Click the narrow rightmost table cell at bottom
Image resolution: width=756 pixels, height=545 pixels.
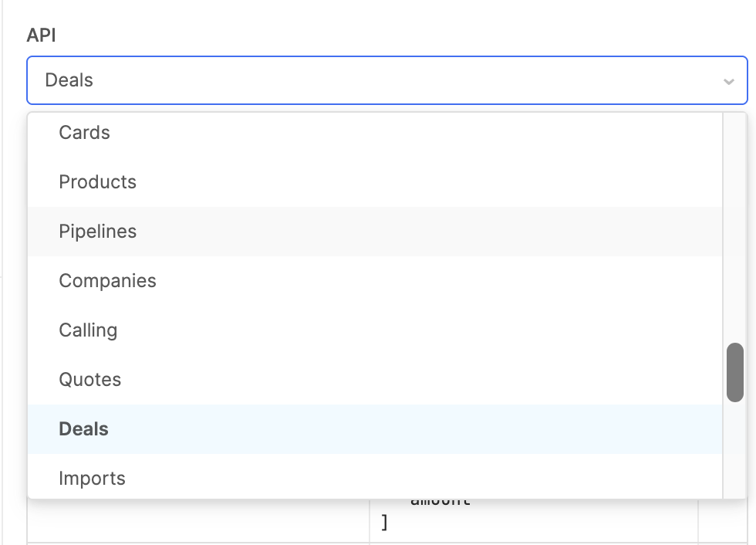(725, 521)
